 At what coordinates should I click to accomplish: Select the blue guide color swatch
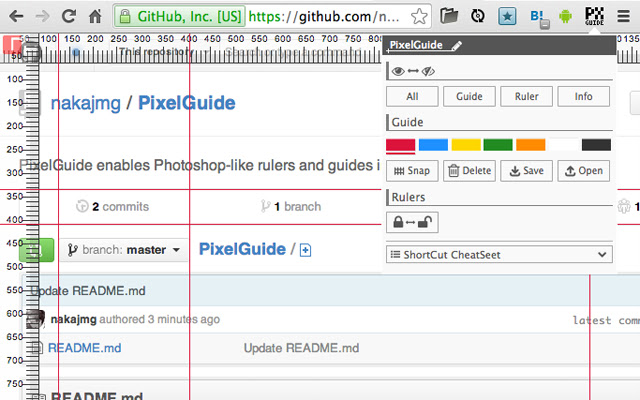coord(433,145)
